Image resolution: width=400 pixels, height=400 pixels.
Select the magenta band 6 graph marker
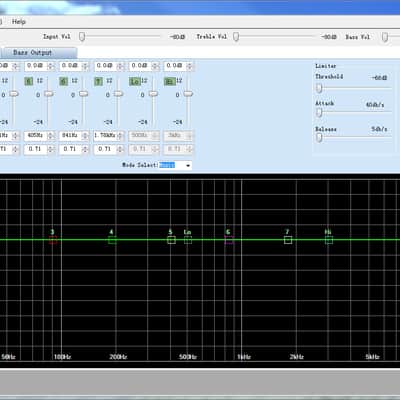click(229, 240)
